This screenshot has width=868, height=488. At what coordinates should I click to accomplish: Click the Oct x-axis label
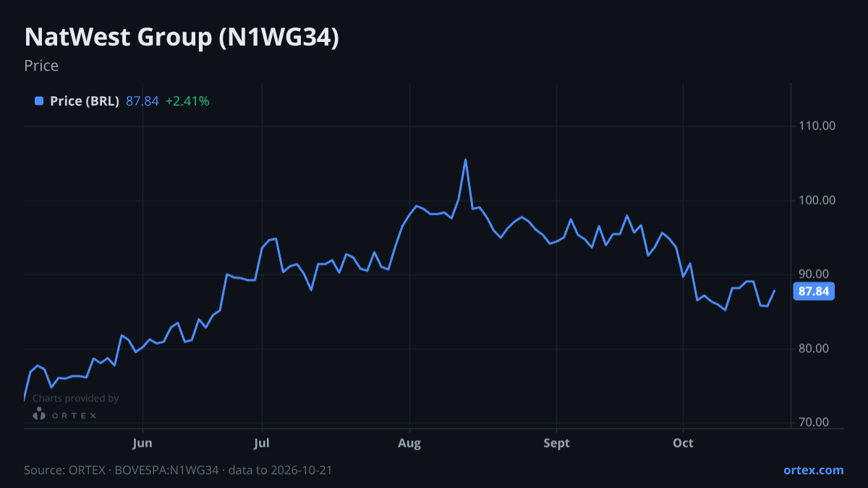coord(683,442)
